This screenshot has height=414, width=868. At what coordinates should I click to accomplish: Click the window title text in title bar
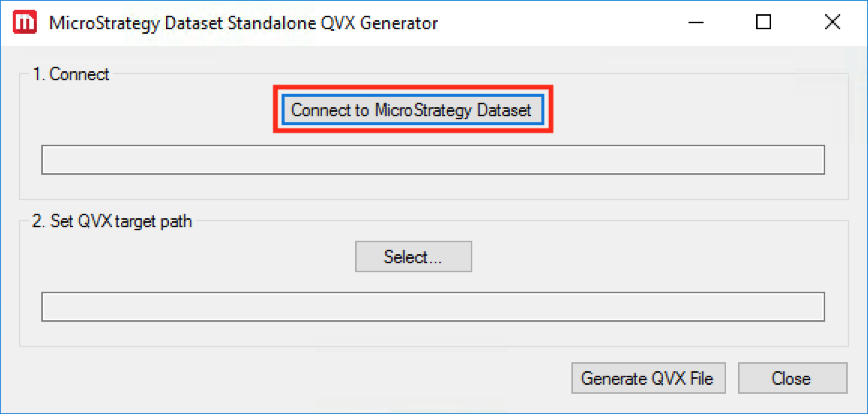pyautogui.click(x=243, y=22)
